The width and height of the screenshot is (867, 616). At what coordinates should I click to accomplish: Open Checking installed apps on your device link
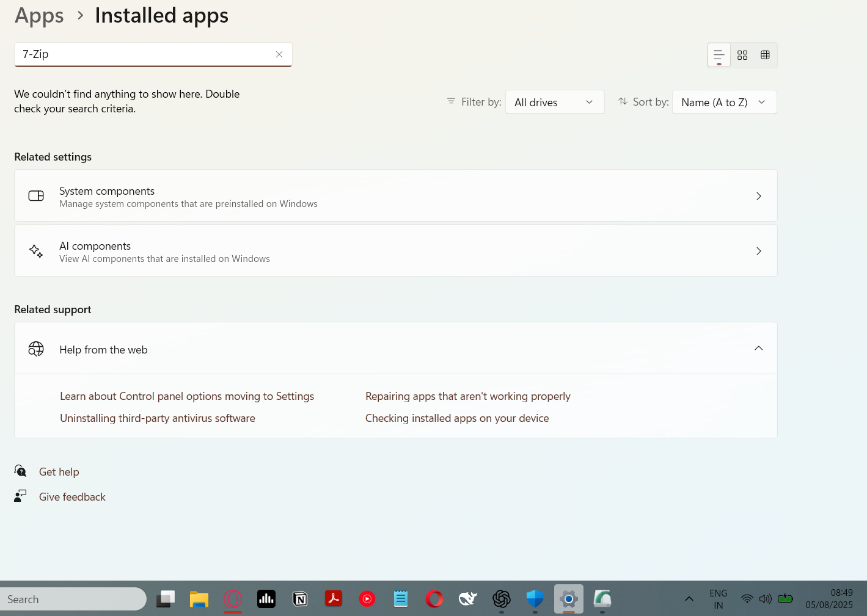click(x=457, y=418)
